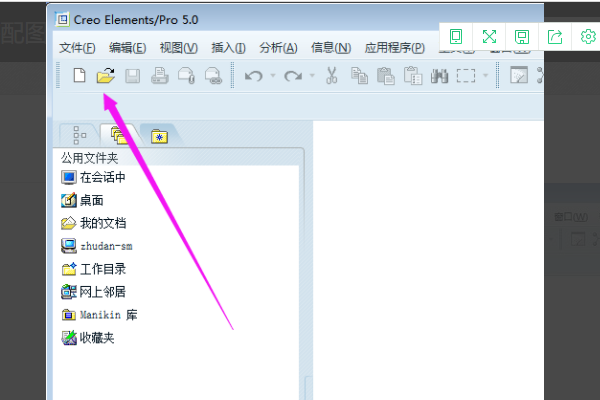Screen dimensions: 600x400
Task: Open dropdown arrow next to Undo
Action: pos(273,75)
